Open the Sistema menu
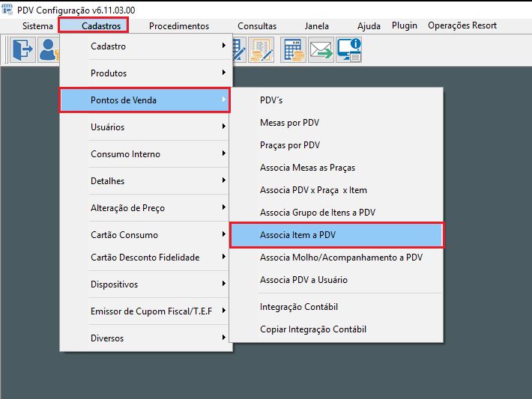Screen dimensions: 532x399 37,25
